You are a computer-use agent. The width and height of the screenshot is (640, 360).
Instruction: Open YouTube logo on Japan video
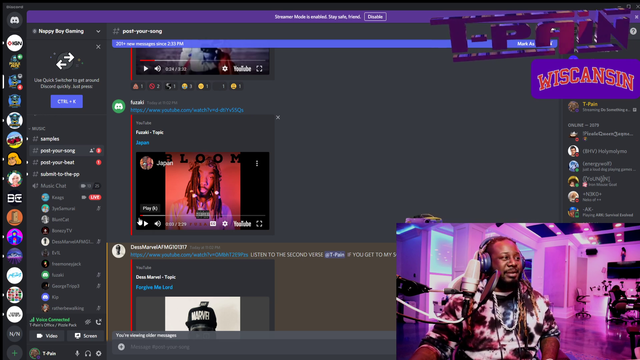click(x=242, y=224)
